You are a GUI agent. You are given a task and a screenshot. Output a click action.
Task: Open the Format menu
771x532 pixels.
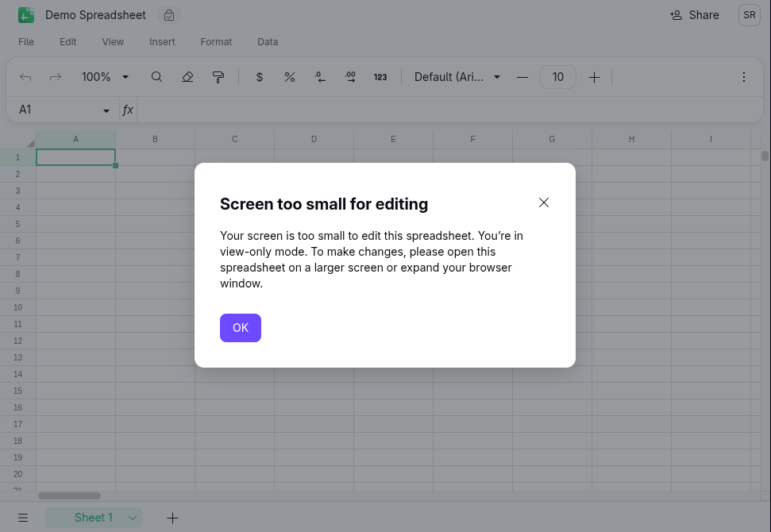point(216,41)
